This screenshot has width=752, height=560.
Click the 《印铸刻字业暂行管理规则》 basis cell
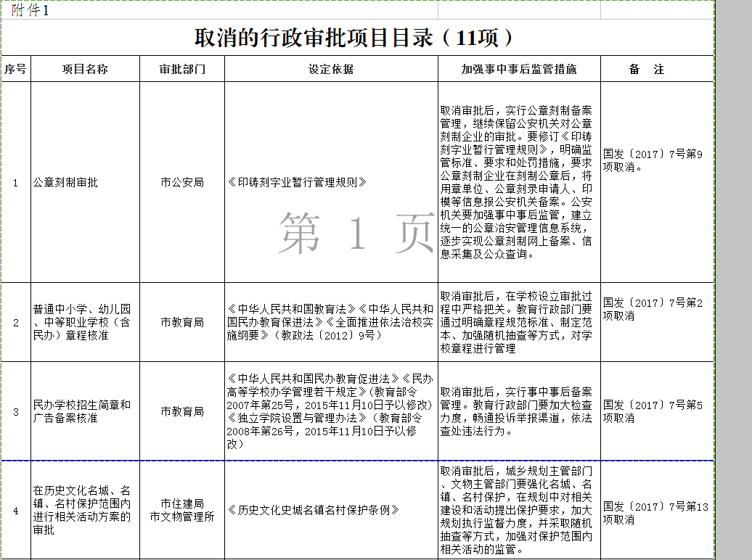coord(331,182)
